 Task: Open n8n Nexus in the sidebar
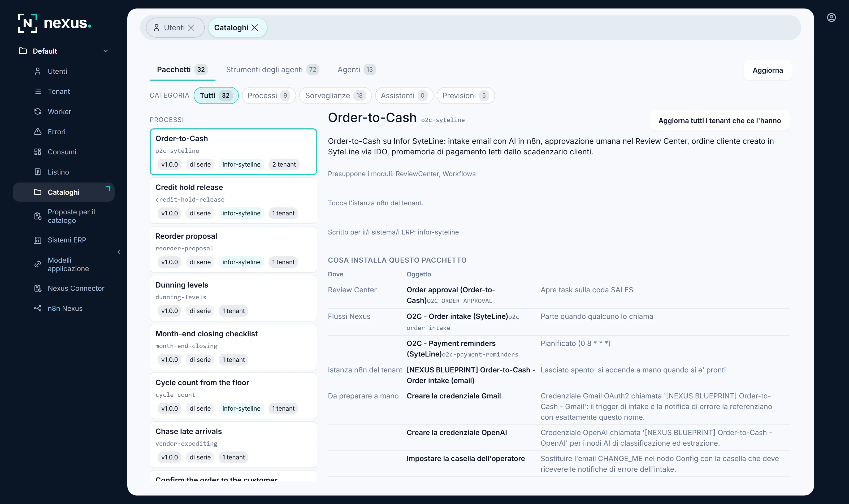point(64,309)
